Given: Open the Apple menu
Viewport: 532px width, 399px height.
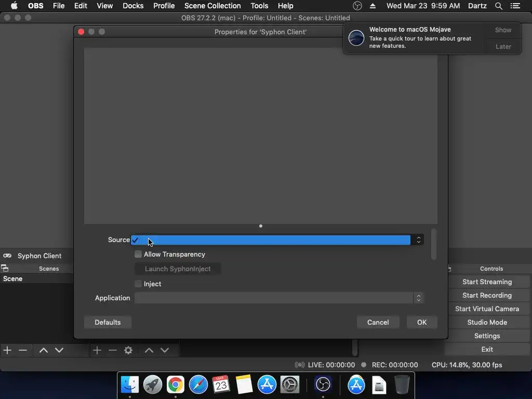Looking at the screenshot, I should coord(14,6).
